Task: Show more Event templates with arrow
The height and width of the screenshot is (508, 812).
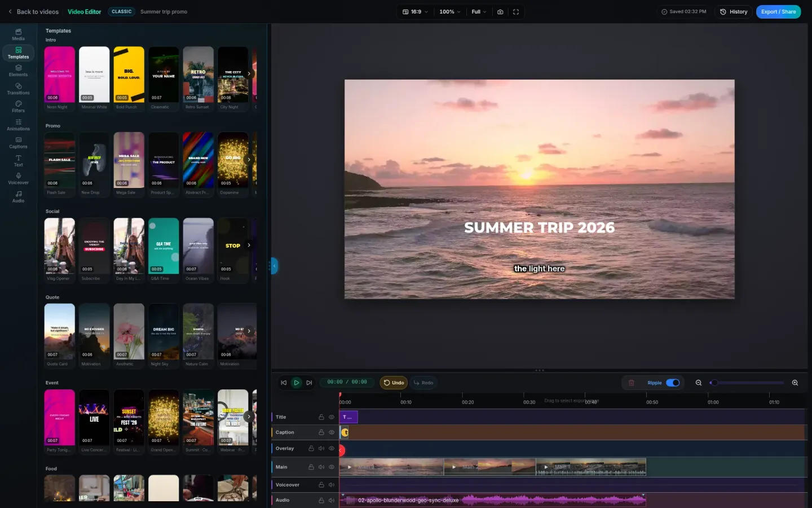Action: click(x=249, y=417)
